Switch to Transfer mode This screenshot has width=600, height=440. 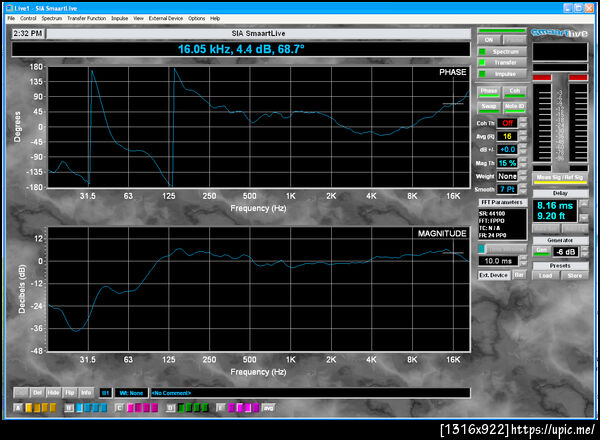click(502, 62)
